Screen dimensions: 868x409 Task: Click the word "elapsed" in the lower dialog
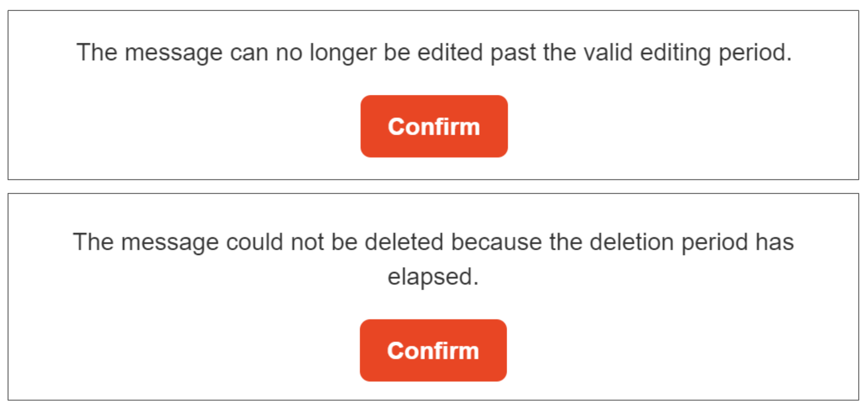point(433,277)
